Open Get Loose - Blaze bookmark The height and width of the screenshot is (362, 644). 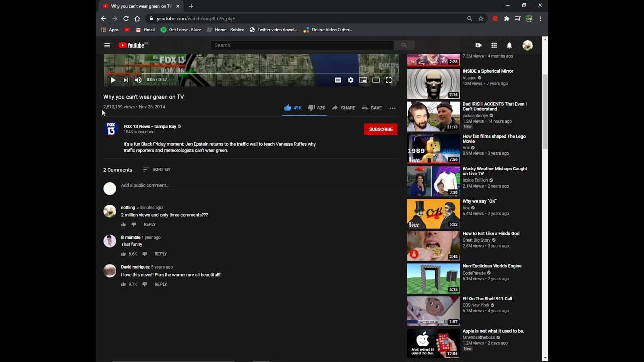181,30
